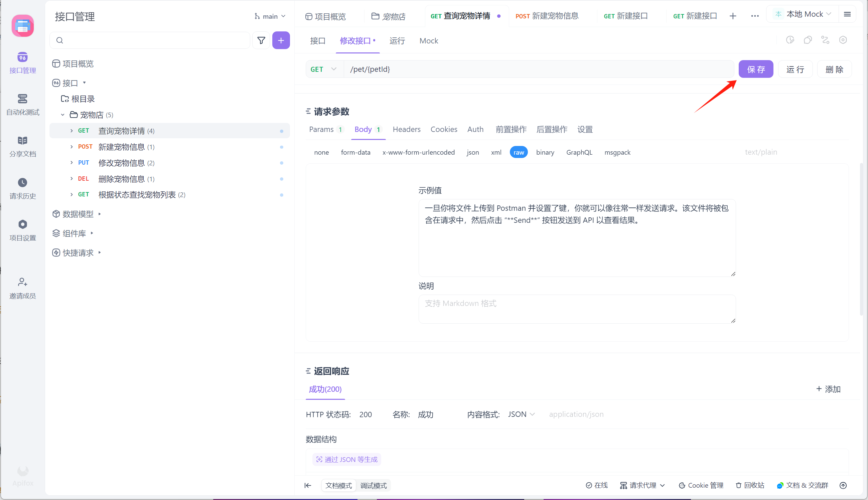Click the purple plus add button
This screenshot has height=500, width=868.
281,40
